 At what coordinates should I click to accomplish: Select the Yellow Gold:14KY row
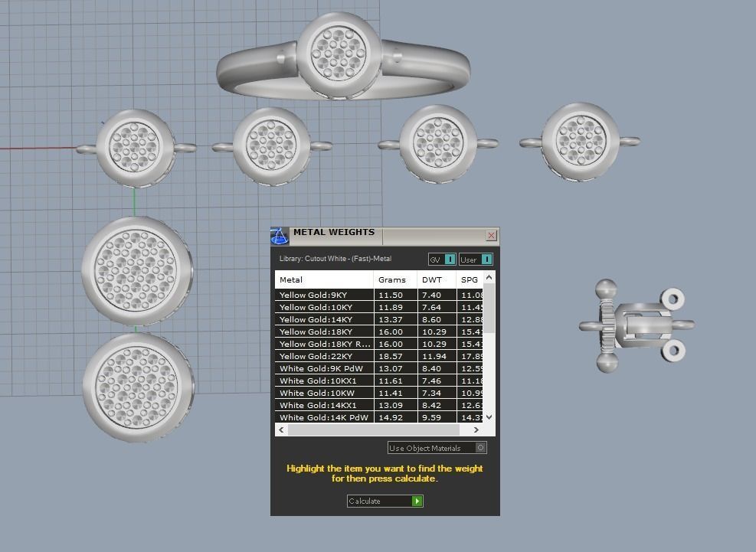click(x=379, y=319)
